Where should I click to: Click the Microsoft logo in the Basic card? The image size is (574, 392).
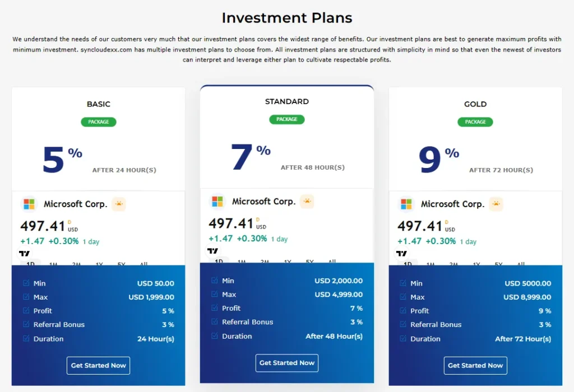click(x=29, y=204)
